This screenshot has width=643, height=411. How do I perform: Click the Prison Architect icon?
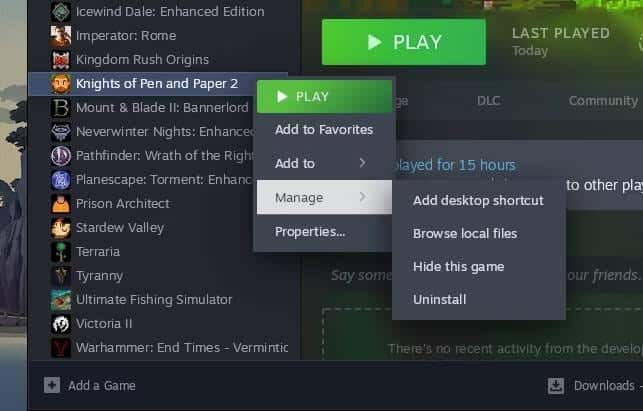click(61, 204)
